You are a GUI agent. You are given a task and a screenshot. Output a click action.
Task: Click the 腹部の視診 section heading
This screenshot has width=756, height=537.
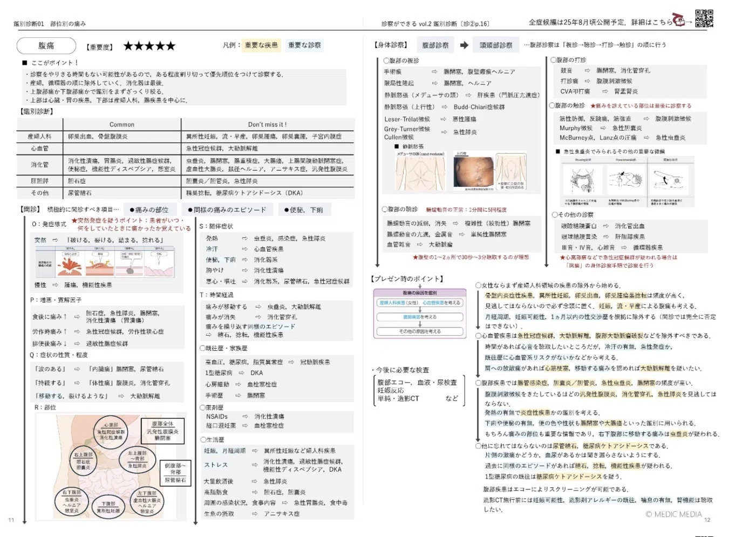(401, 60)
